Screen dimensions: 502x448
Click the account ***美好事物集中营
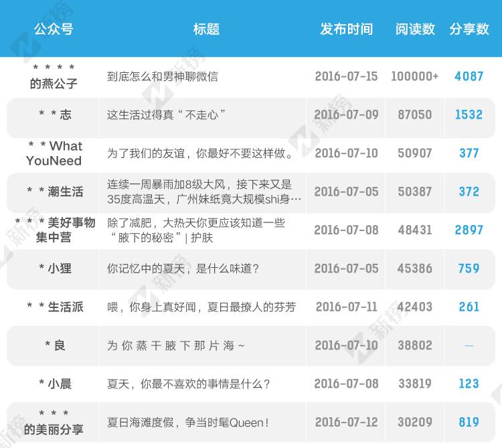click(x=55, y=230)
